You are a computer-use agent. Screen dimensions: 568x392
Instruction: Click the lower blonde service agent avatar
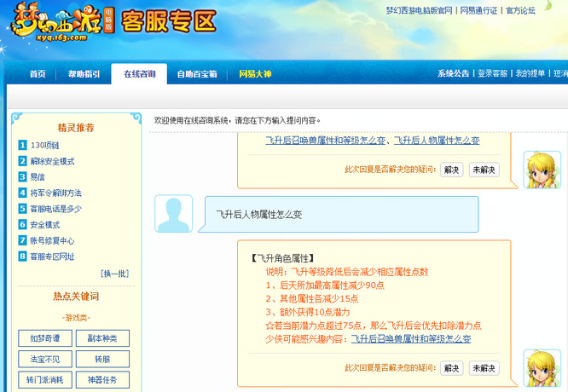pos(542,368)
